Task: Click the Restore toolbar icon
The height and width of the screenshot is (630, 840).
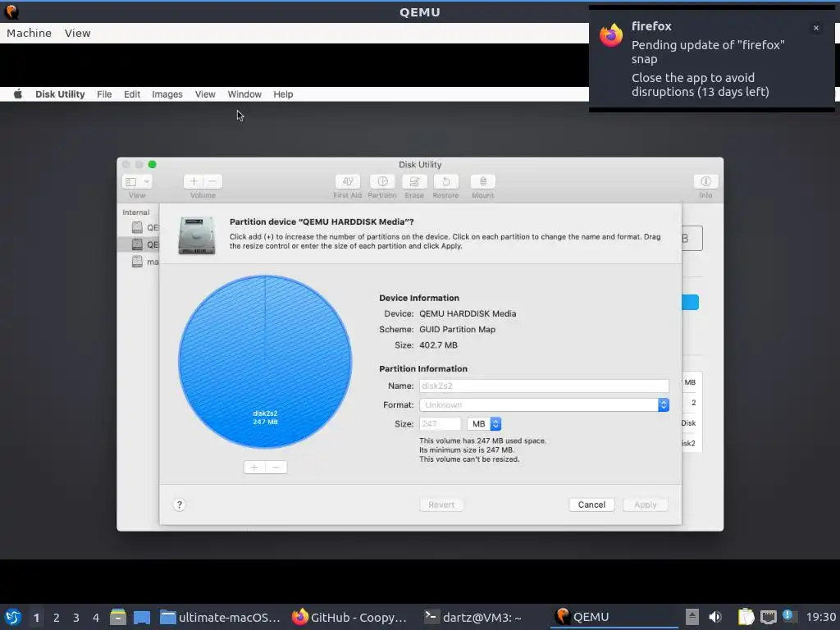Action: pos(445,181)
